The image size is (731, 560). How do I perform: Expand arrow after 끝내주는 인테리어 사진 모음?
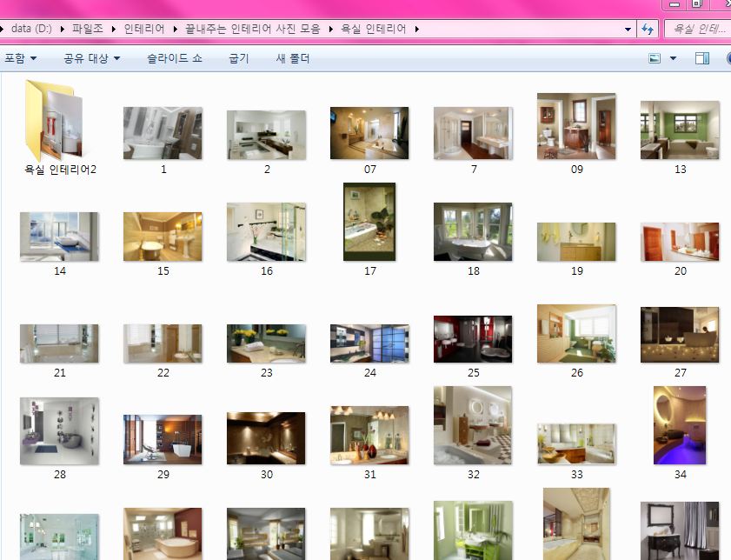pyautogui.click(x=331, y=29)
